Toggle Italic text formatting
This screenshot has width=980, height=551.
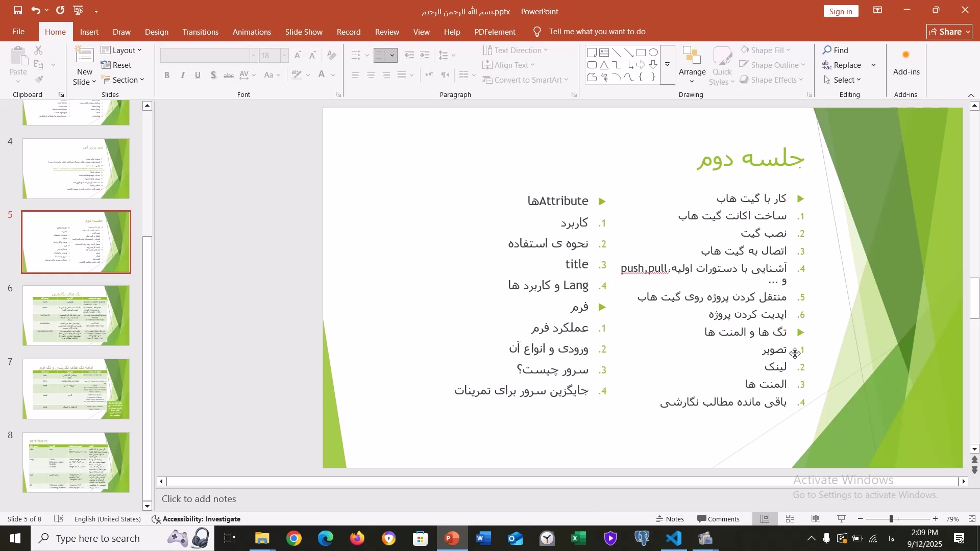183,76
